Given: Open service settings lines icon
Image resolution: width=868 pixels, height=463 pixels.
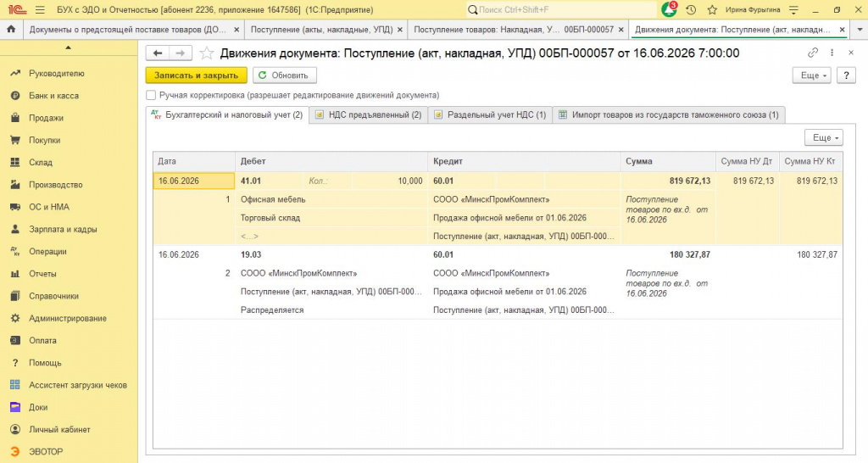Looking at the screenshot, I should coord(793,10).
